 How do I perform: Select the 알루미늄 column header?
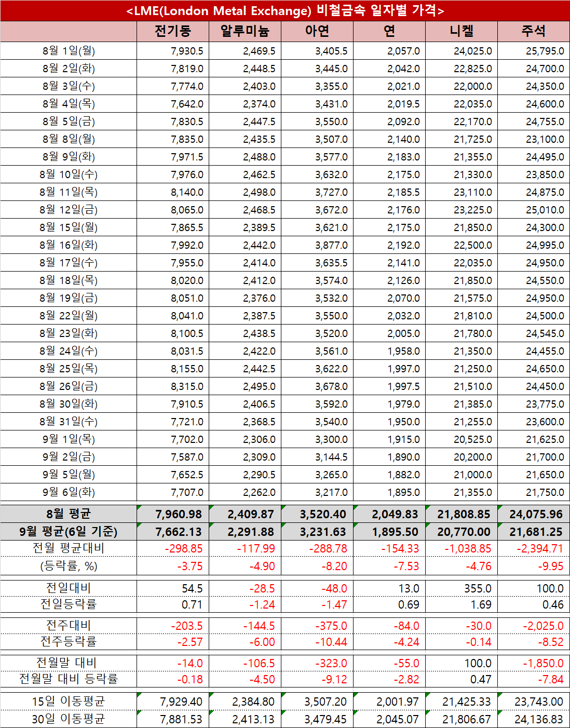point(245,31)
